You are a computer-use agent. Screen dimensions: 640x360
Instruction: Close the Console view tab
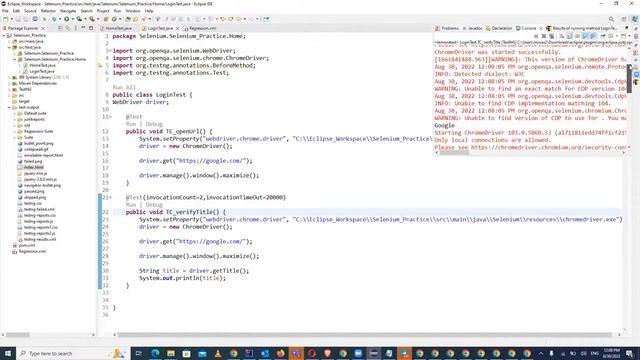pos(541,28)
